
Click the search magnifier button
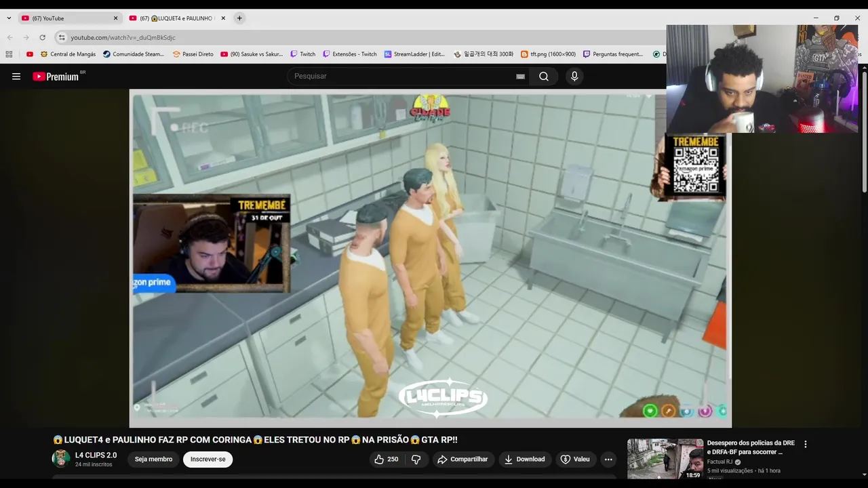coord(544,77)
